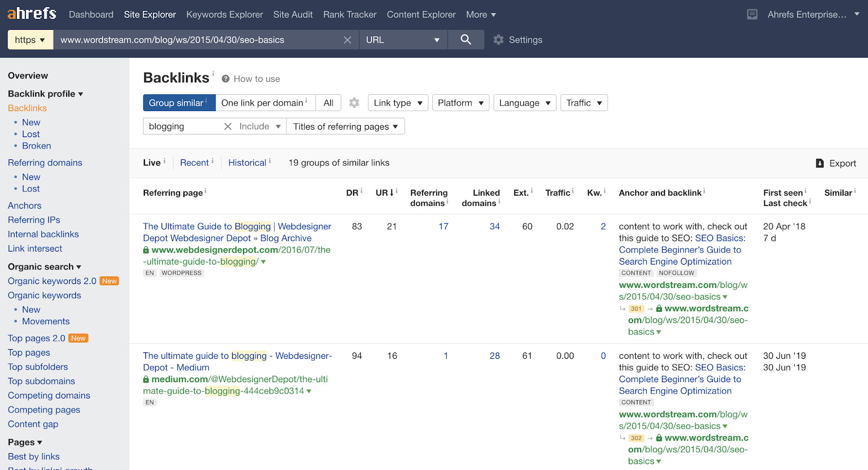
Task: Expand the Link type filter dropdown
Action: coord(398,103)
